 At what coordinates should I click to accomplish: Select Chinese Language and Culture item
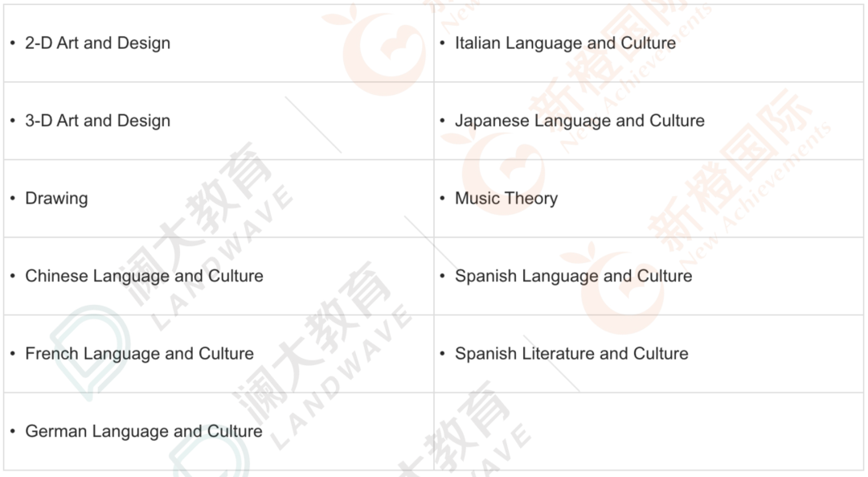tap(144, 276)
